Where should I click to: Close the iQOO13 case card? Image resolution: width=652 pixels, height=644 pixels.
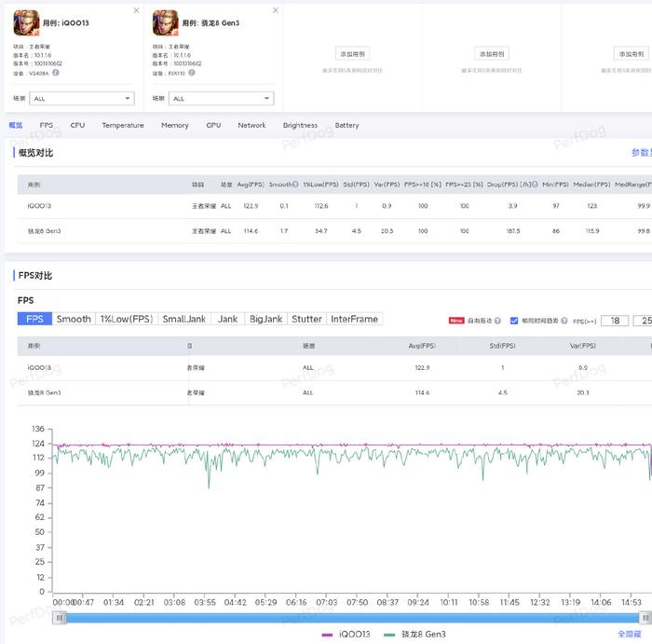(136, 11)
